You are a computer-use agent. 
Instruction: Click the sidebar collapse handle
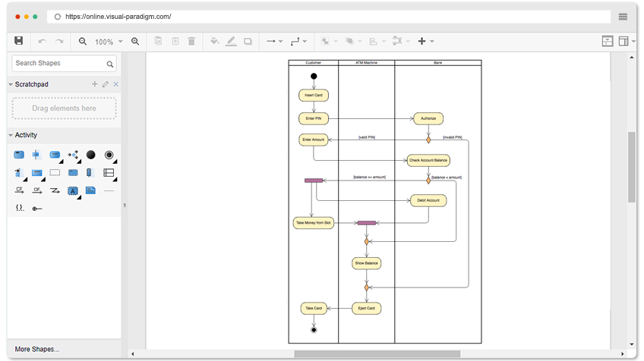point(125,205)
